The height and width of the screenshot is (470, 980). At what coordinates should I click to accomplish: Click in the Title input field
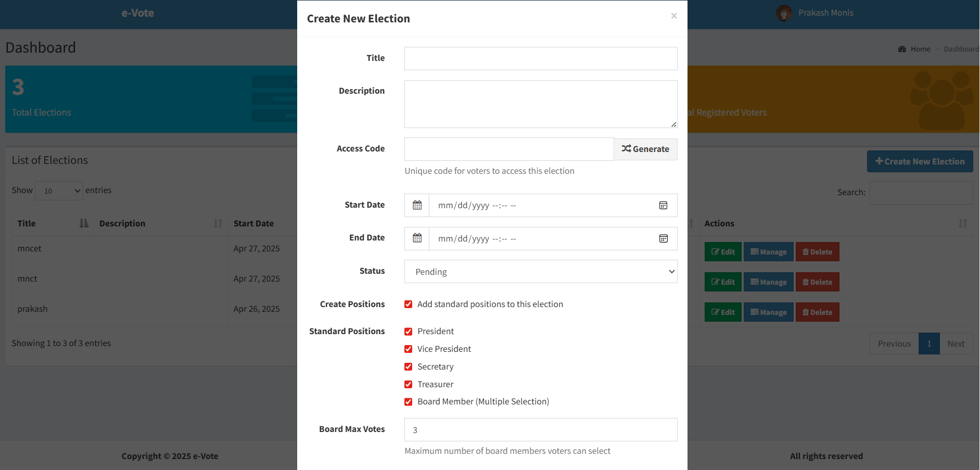[540, 59]
